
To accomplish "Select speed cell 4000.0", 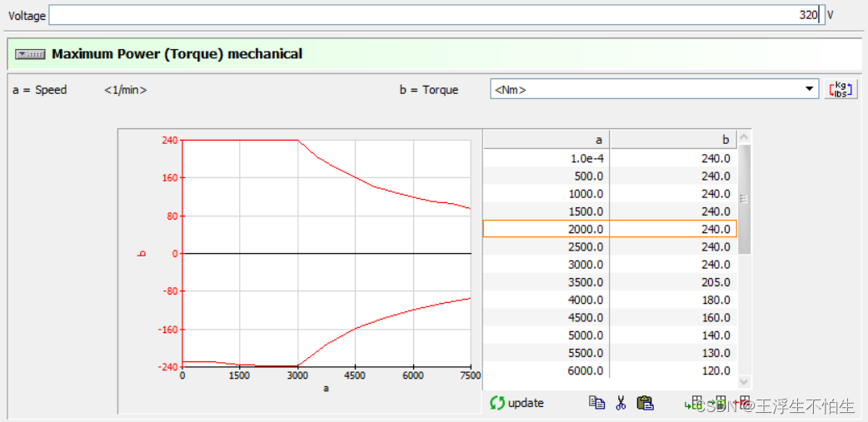I will [546, 300].
